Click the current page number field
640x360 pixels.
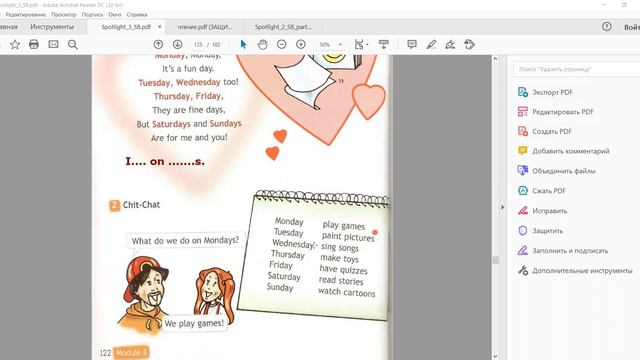tap(198, 44)
